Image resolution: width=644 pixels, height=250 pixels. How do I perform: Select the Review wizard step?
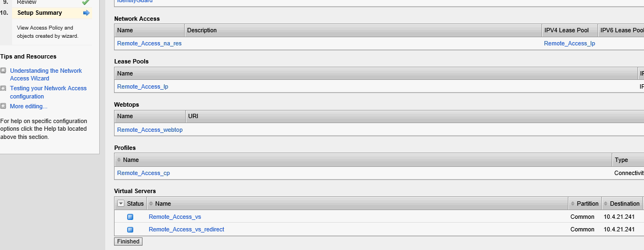27,2
